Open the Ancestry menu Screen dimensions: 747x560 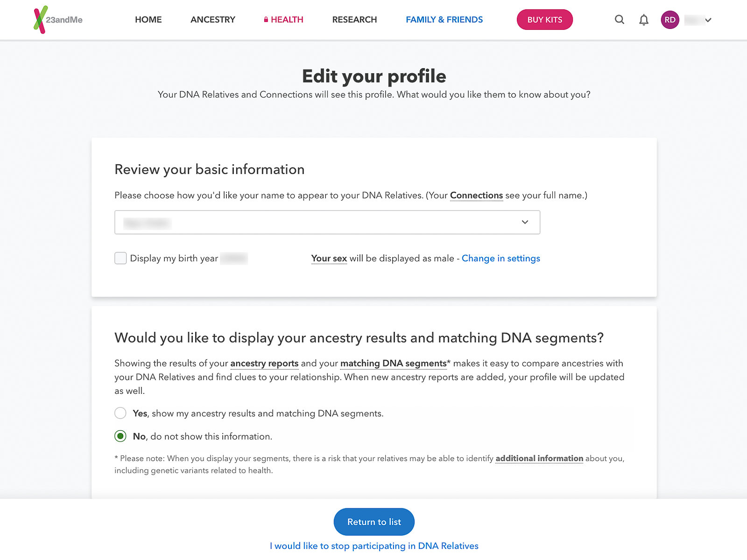pyautogui.click(x=212, y=20)
